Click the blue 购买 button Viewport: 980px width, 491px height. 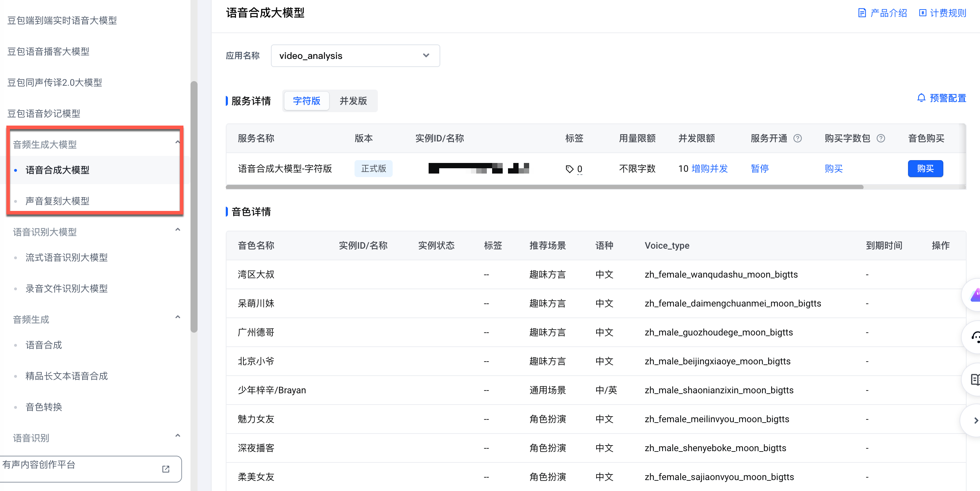(925, 169)
